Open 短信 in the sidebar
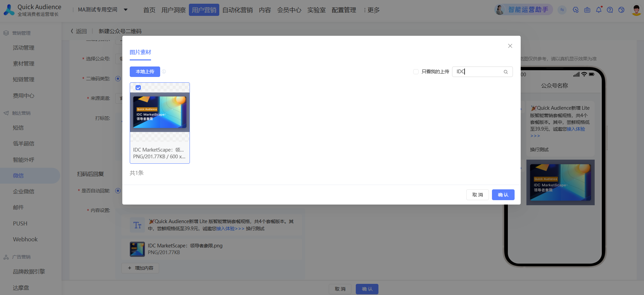This screenshot has height=295, width=644. coord(18,128)
